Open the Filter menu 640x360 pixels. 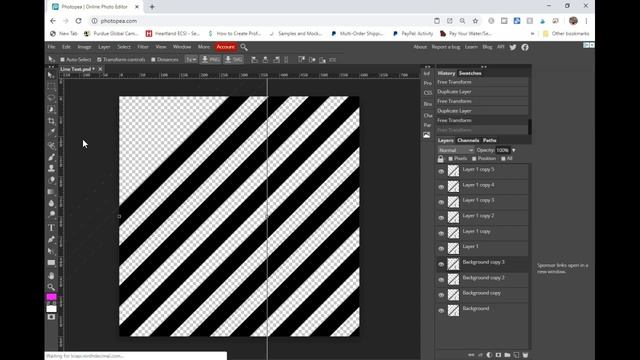(x=143, y=47)
